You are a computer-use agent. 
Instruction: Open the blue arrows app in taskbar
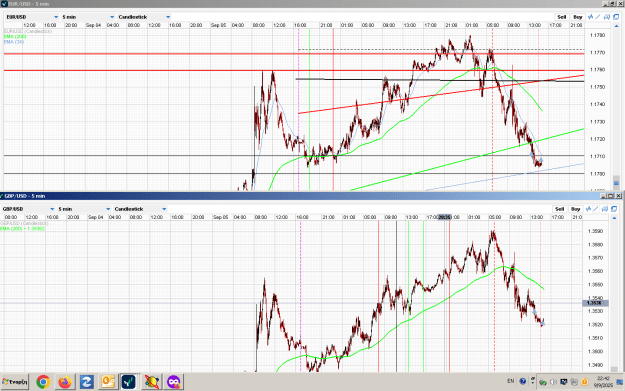click(86, 382)
